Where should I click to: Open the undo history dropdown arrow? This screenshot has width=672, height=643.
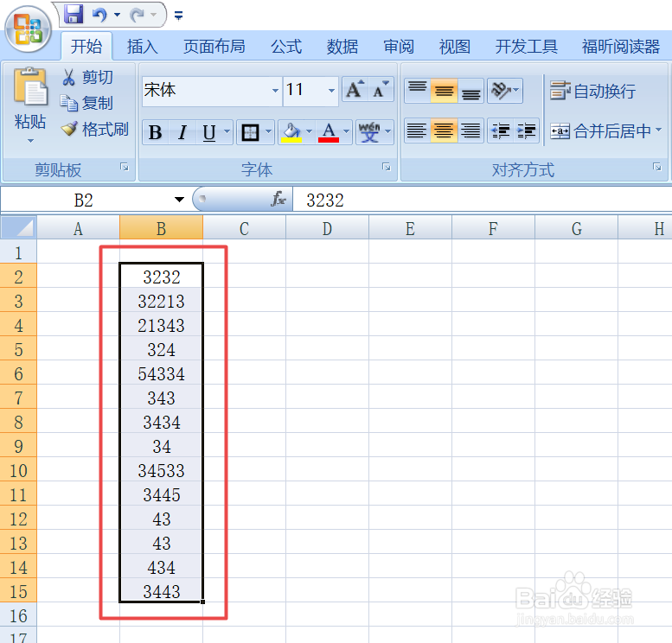click(x=117, y=15)
